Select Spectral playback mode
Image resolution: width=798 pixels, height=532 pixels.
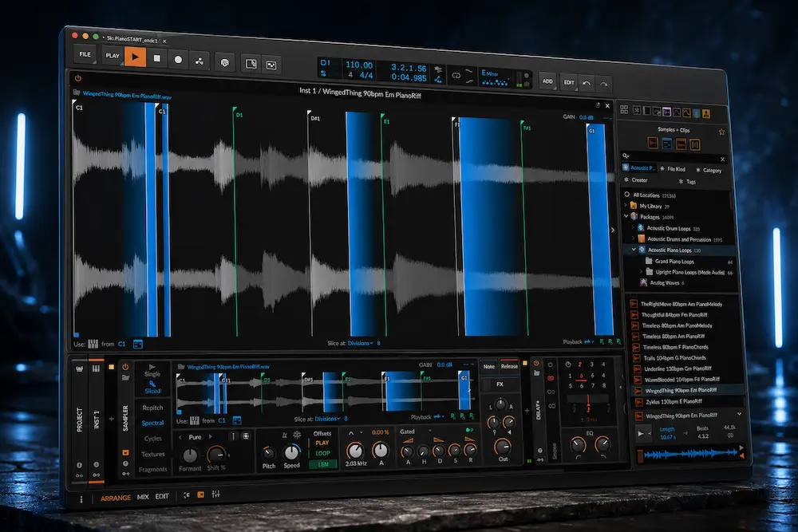tap(152, 424)
